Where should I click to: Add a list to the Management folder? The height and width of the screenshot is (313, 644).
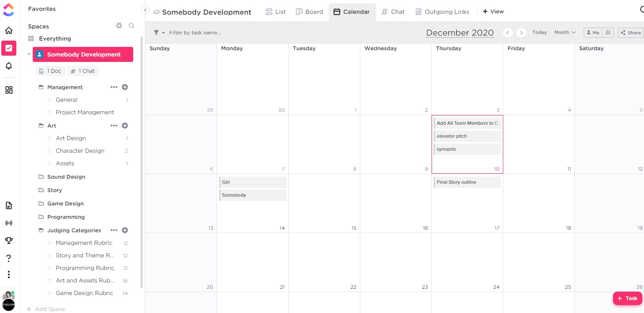[x=125, y=87]
